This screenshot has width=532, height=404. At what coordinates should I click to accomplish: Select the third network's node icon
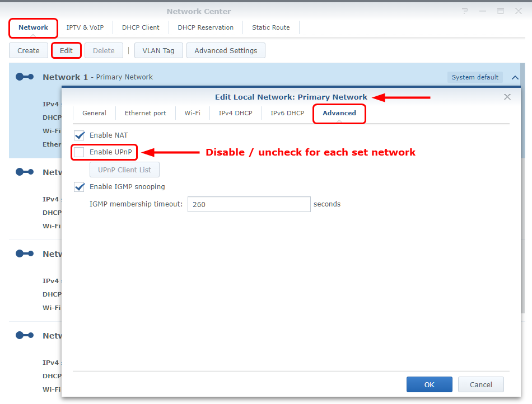point(25,253)
